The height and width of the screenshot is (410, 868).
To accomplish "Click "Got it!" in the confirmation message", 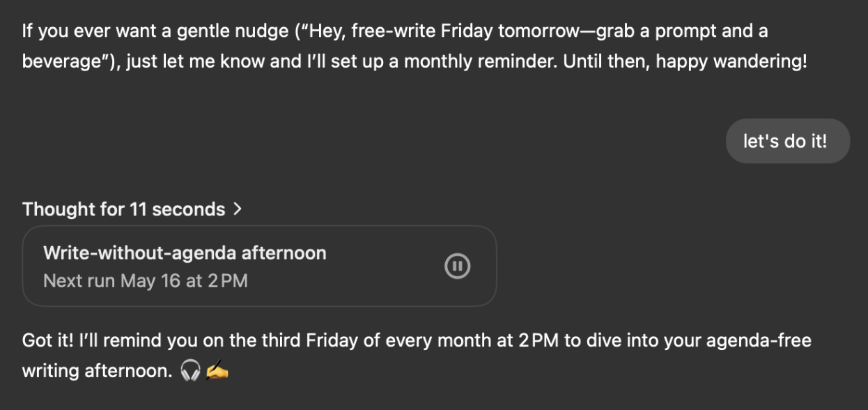I will (47, 341).
